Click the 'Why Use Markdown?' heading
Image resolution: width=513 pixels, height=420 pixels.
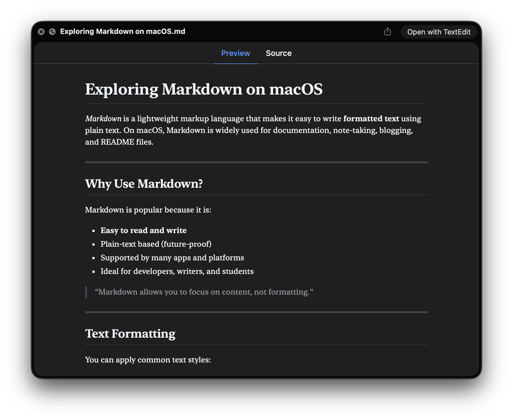point(144,184)
